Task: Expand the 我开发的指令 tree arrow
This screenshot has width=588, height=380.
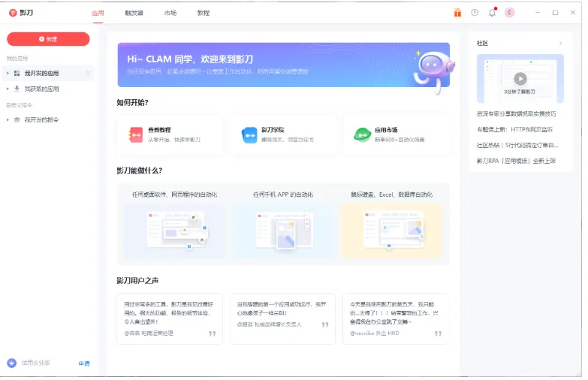Action: point(8,119)
